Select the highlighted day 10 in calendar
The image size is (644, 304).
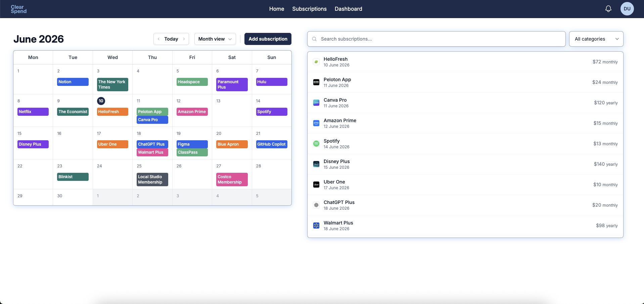[x=101, y=101]
